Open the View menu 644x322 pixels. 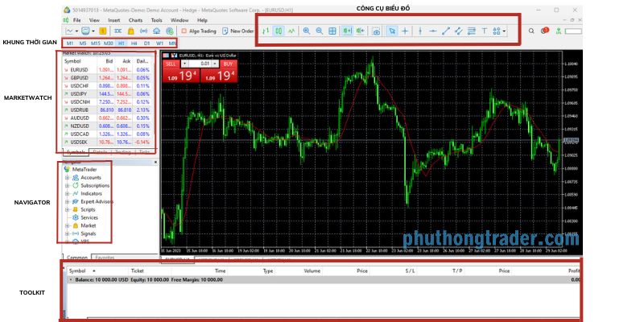94,20
